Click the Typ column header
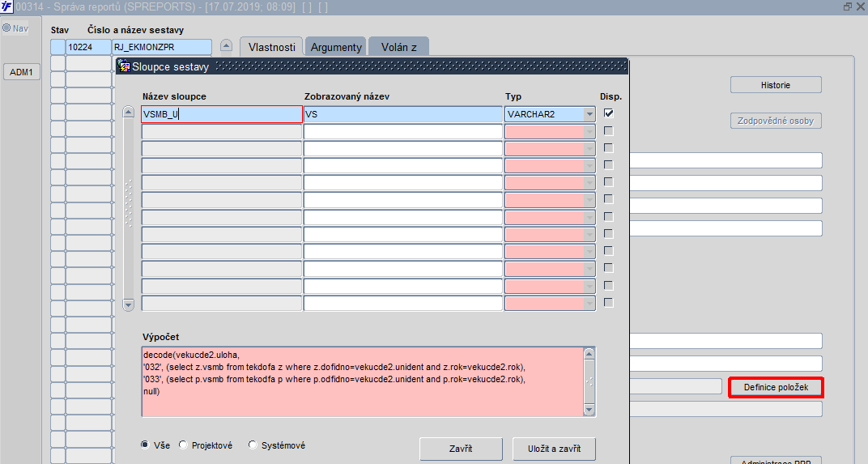This screenshot has width=868, height=464. (513, 96)
